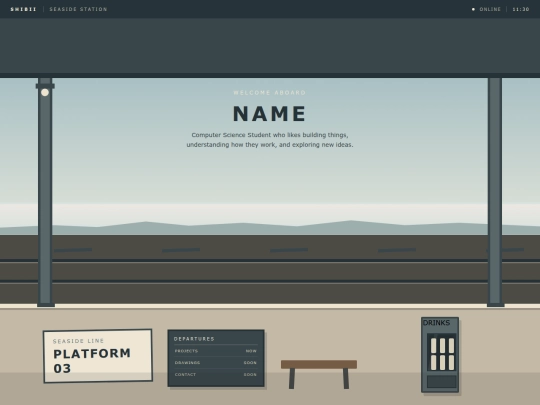Click the vending machine dispenser tray
Screen dimensions: 540x405
442,382
